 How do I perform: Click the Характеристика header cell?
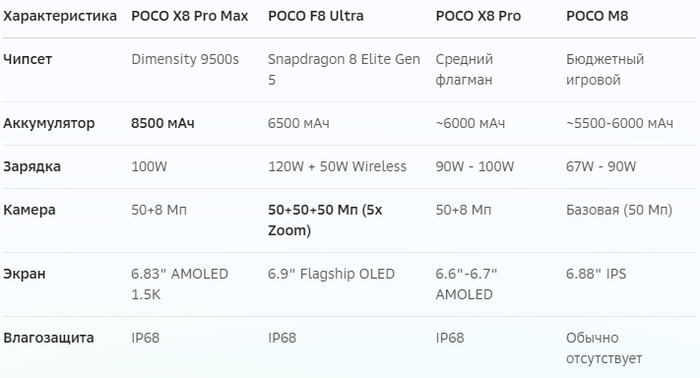point(60,17)
